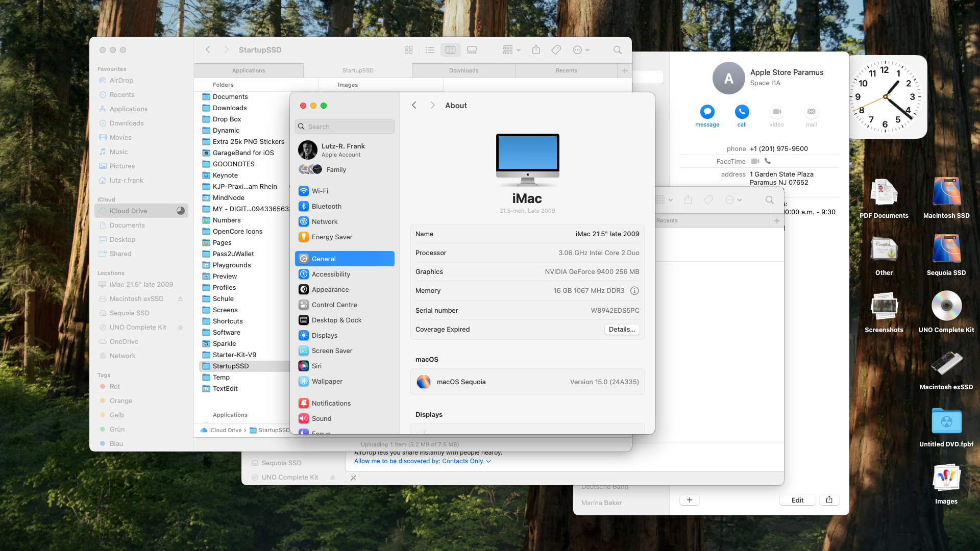980x551 pixels.
Task: Select General in System Settings sidebar
Action: (x=345, y=259)
